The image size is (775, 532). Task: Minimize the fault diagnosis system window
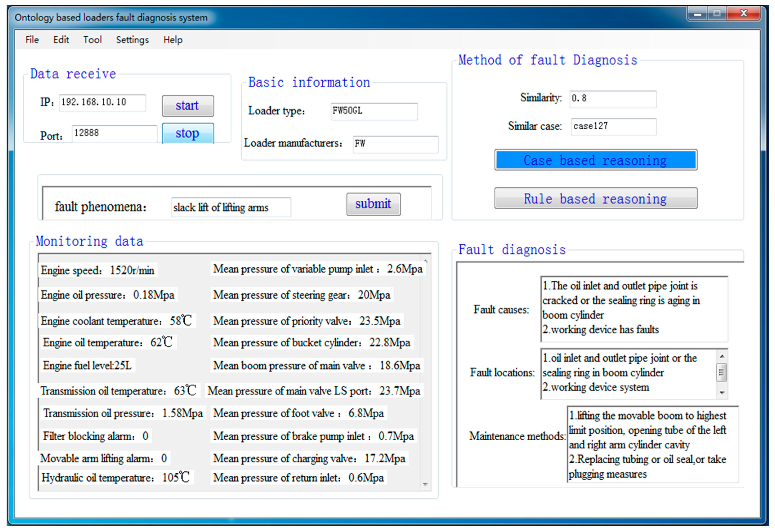pos(698,14)
